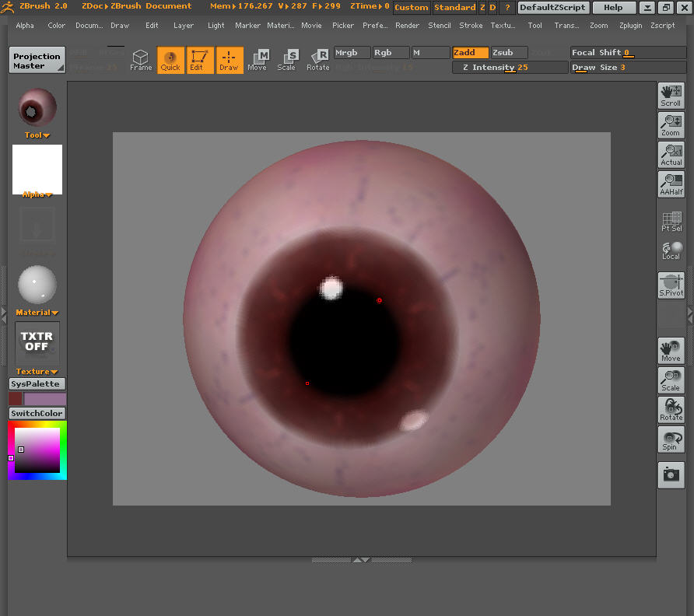
Task: Open the Zplugin menu
Action: pos(631,26)
